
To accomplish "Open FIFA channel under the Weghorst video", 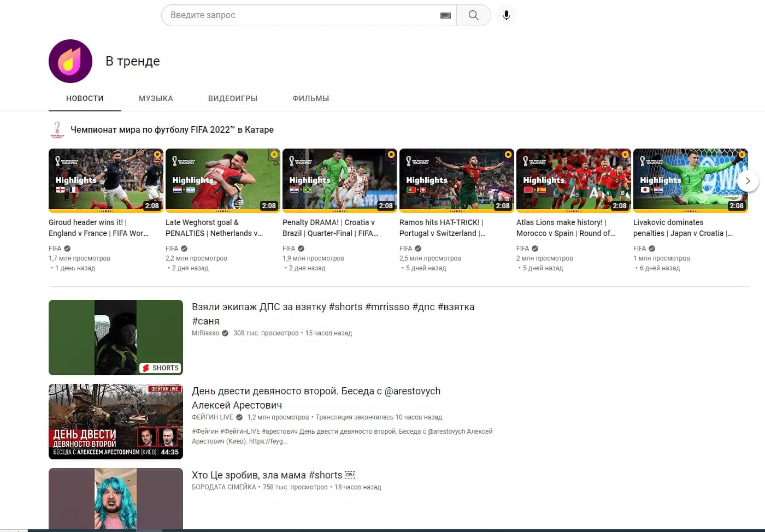I will pyautogui.click(x=172, y=248).
